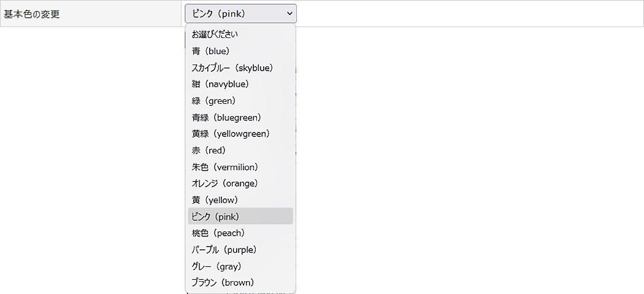This screenshot has width=644, height=294.
Task: Choose 赤（red） from the list
Action: pos(240,150)
